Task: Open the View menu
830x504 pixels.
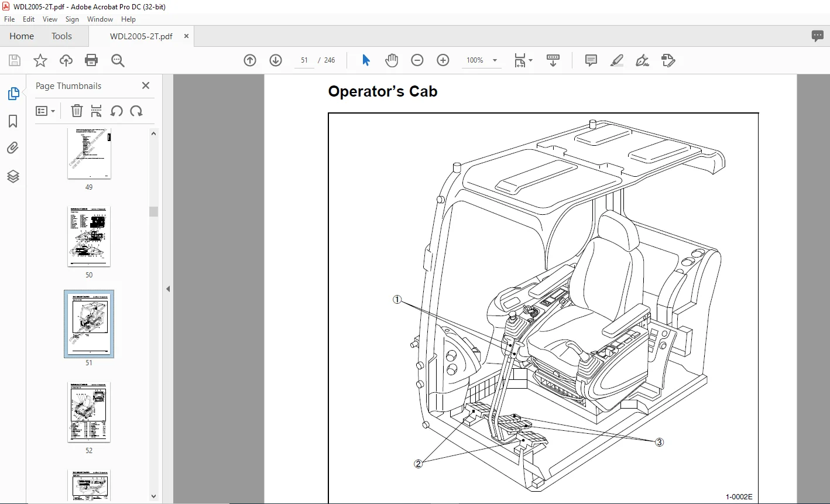Action: 50,19
